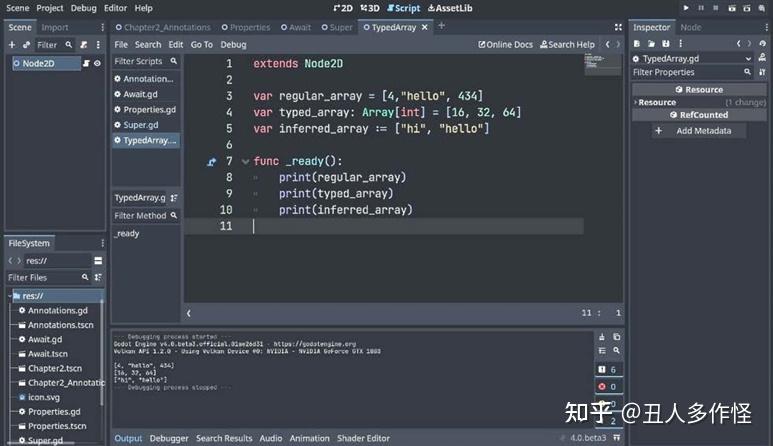Run the project with play button
Image resolution: width=773 pixels, height=446 pixels.
point(686,8)
